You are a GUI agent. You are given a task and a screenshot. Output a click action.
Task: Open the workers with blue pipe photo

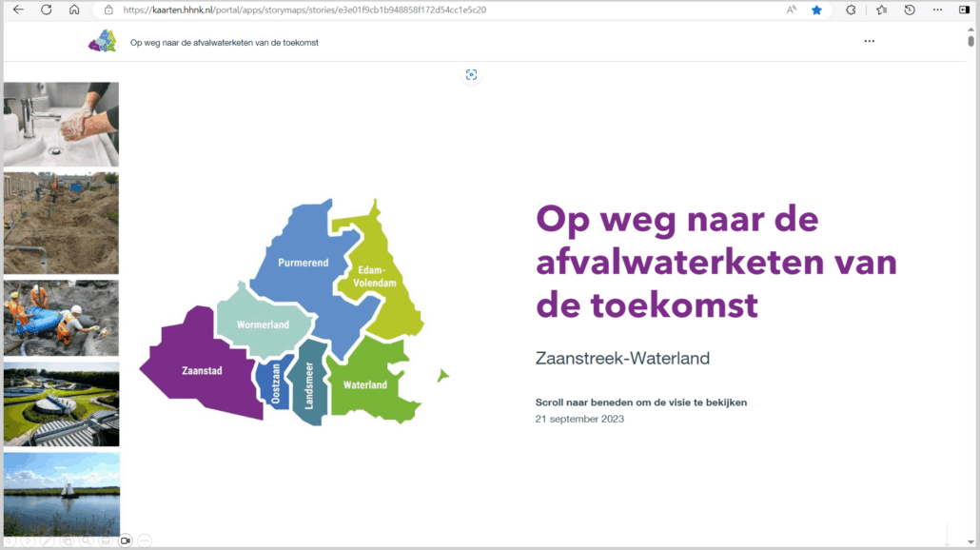point(61,318)
